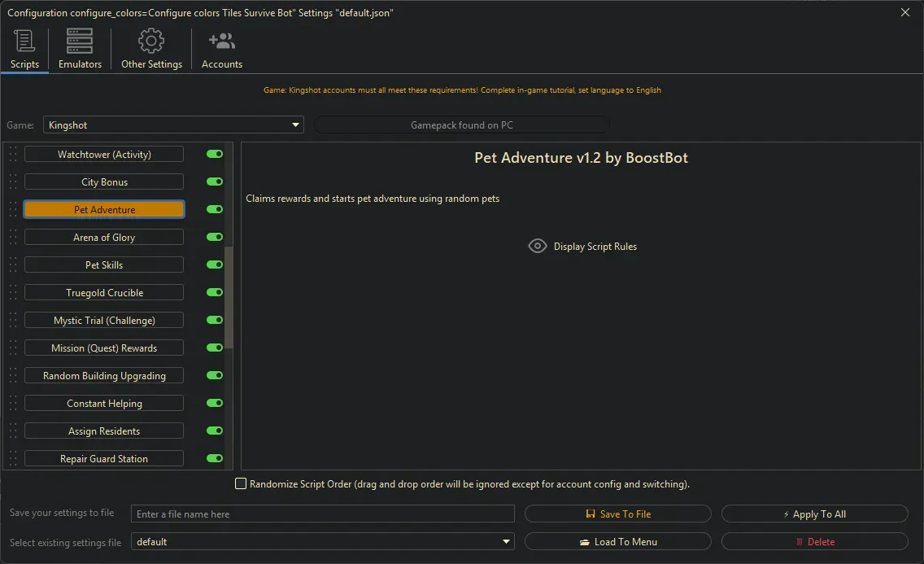Click the script list vertical scrollbar

(229, 297)
